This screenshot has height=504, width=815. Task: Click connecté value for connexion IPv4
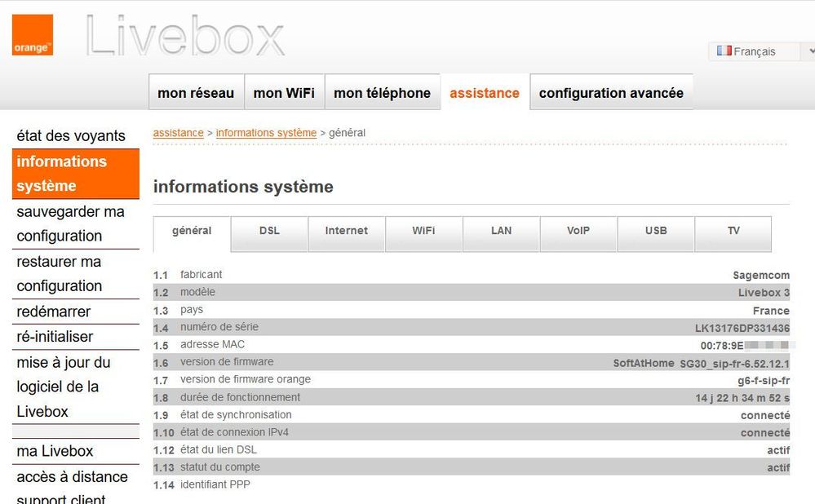[x=765, y=433]
